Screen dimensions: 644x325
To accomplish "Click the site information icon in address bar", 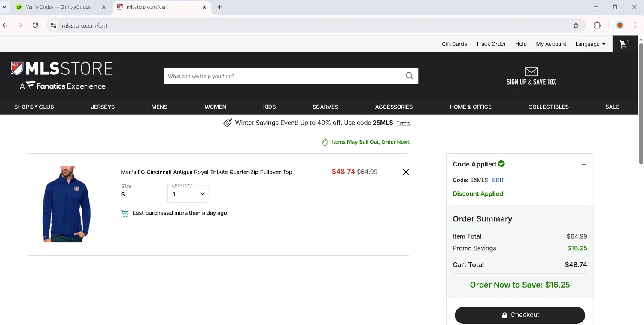I will pos(53,25).
